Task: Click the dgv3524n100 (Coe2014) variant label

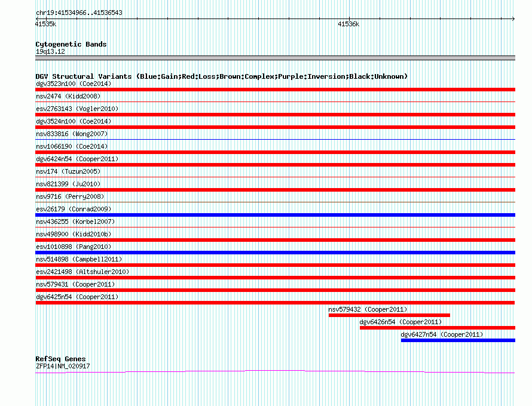Action: point(74,121)
